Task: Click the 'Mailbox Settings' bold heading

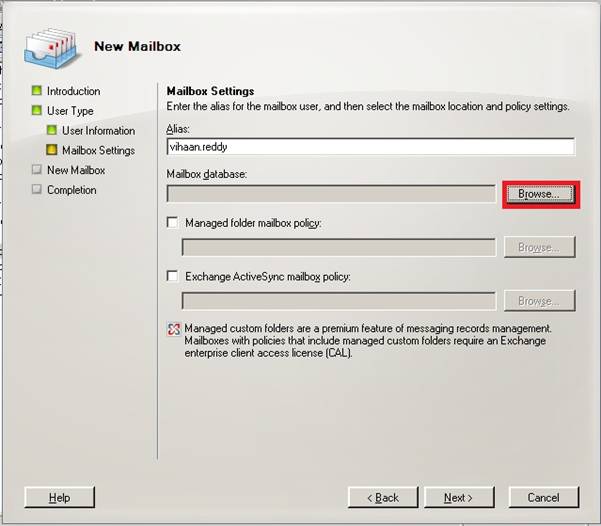Action: pos(210,91)
